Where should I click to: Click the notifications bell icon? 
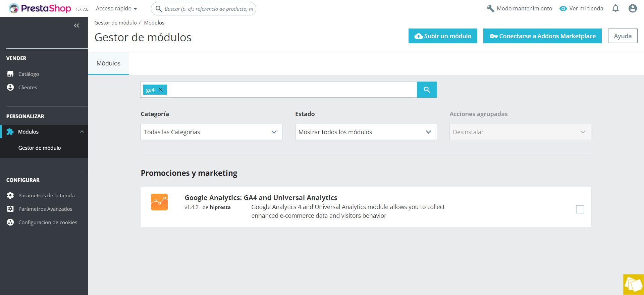click(x=615, y=8)
